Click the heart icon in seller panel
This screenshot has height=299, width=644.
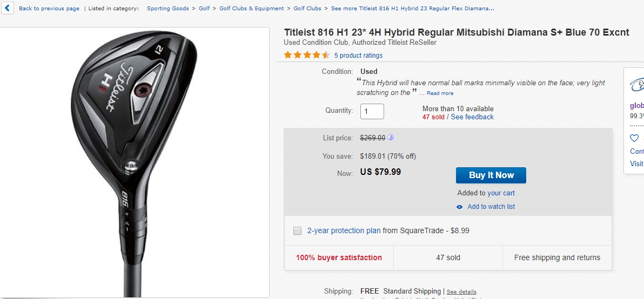[634, 138]
